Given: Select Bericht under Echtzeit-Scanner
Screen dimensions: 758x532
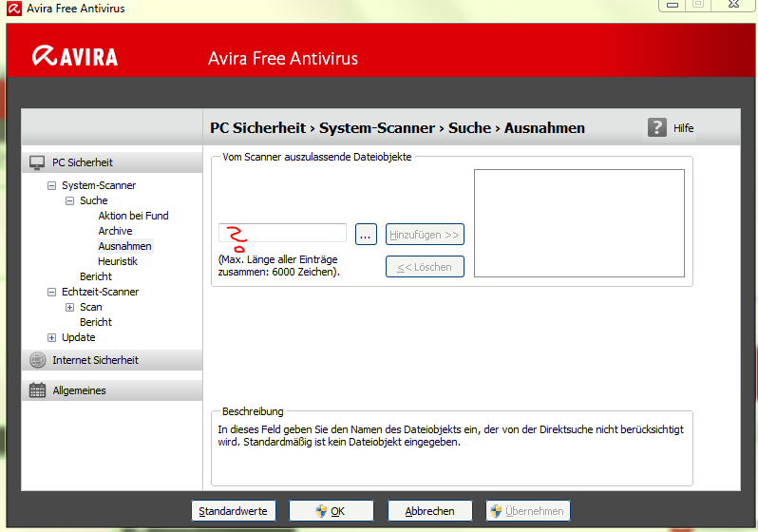Looking at the screenshot, I should click(x=96, y=322).
